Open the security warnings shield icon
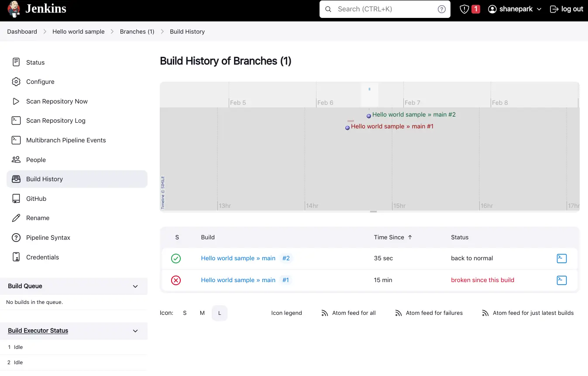This screenshot has height=376, width=588. click(x=464, y=9)
